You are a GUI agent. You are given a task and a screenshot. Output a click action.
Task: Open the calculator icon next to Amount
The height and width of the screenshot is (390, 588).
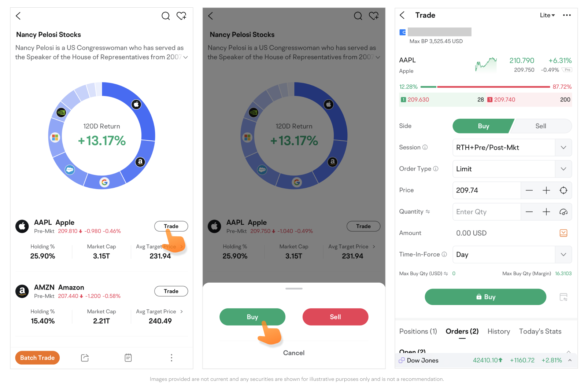(563, 233)
